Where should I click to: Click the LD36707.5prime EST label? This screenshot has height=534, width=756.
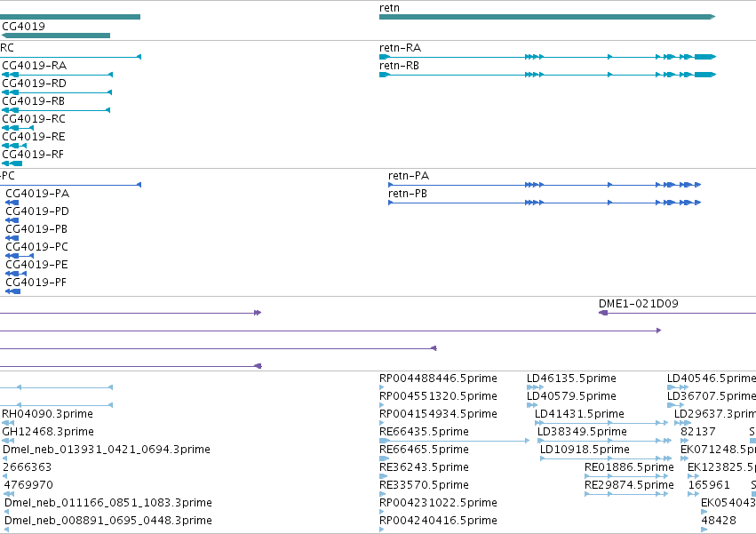(x=712, y=396)
